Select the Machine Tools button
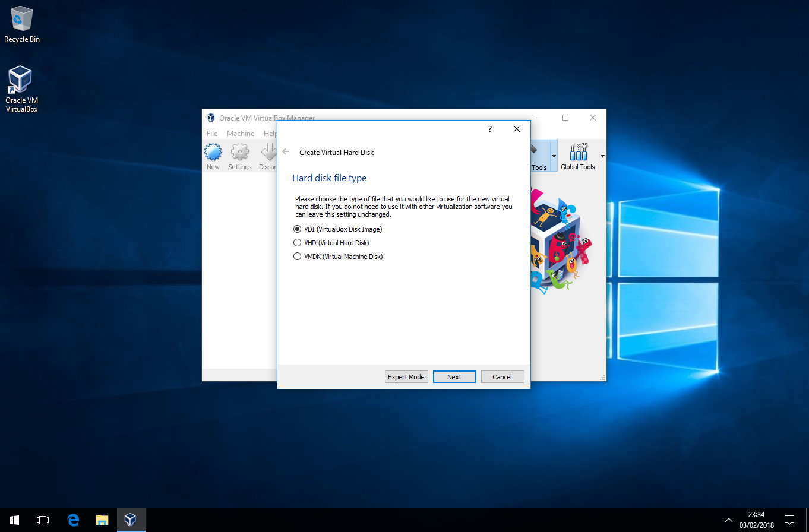 (x=539, y=156)
